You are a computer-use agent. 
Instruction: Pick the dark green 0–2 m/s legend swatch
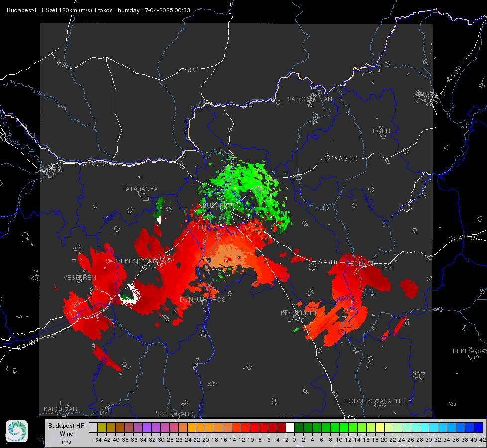(x=299, y=427)
